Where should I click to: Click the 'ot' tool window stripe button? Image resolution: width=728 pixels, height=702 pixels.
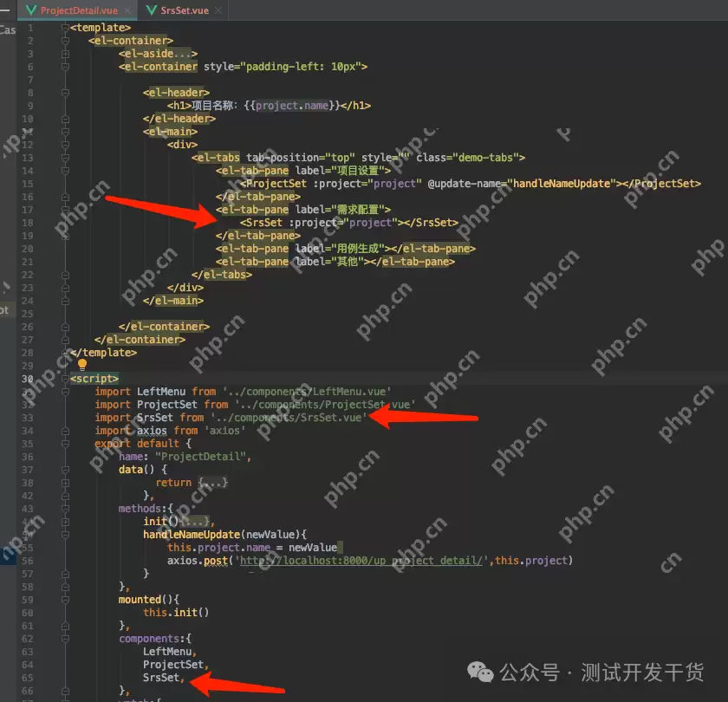[x=6, y=309]
